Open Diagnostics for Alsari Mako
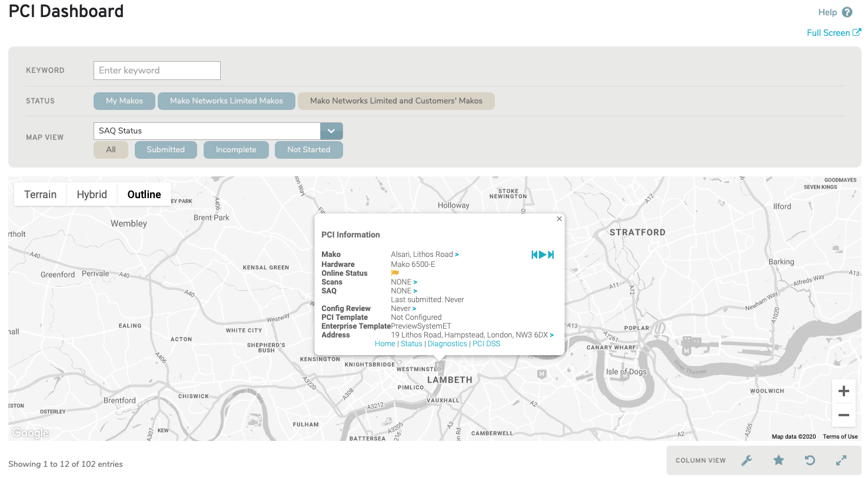The width and height of the screenshot is (868, 478). (447, 343)
